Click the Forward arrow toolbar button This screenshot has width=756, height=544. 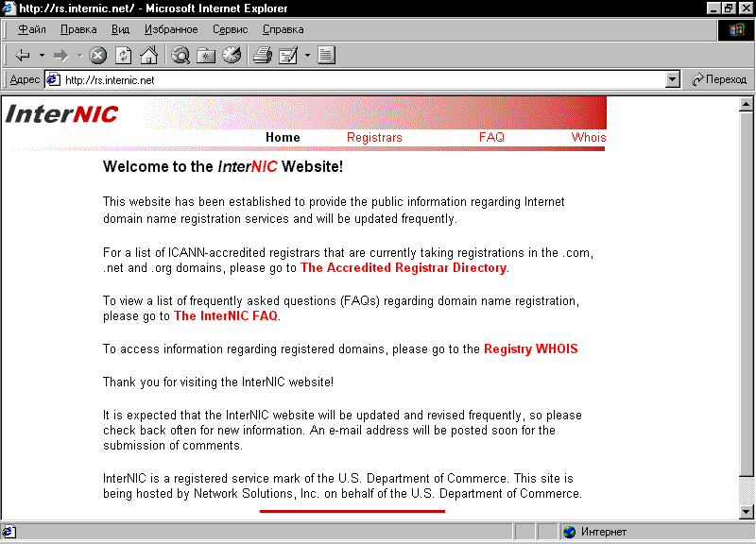pyautogui.click(x=60, y=56)
